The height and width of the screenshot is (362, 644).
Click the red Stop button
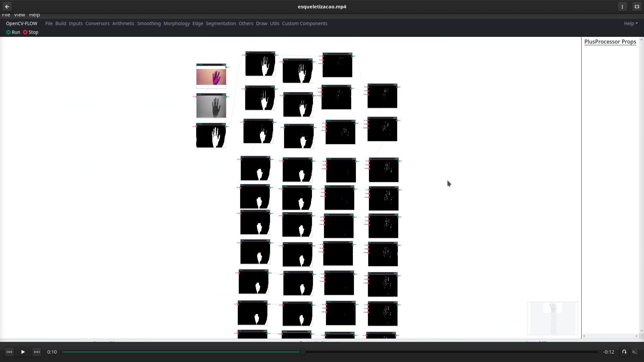[31, 32]
